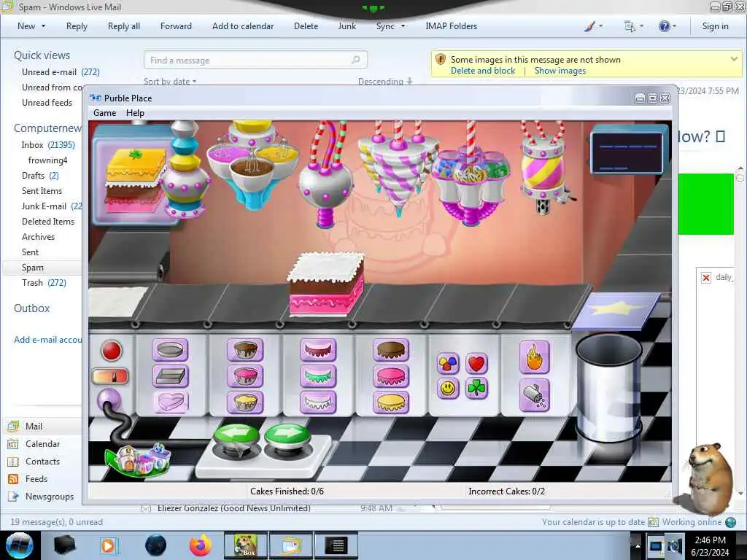The height and width of the screenshot is (560, 747).
Task: Pick the white filling icing button
Action: [x=318, y=402]
